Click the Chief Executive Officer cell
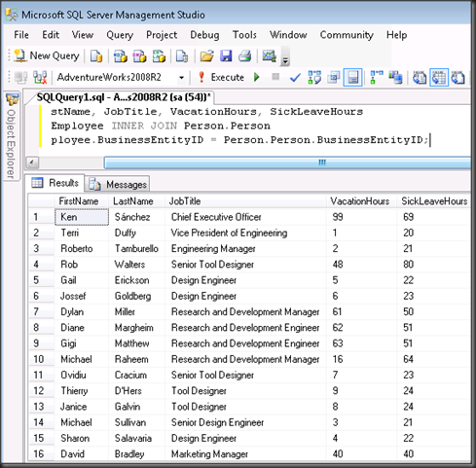The image size is (476, 468). pyautogui.click(x=245, y=217)
